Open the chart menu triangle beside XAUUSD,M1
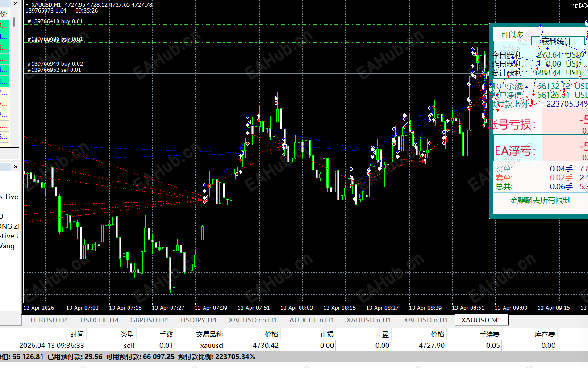This screenshot has height=368, width=588. tap(27, 5)
